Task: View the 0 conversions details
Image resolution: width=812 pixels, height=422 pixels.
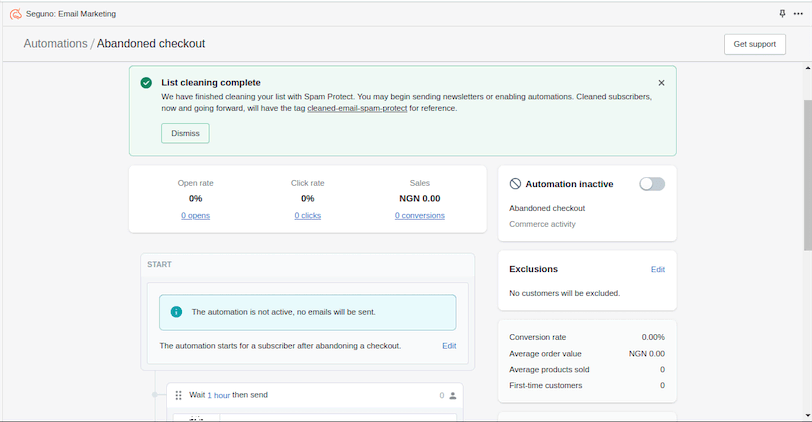Action: pyautogui.click(x=420, y=215)
